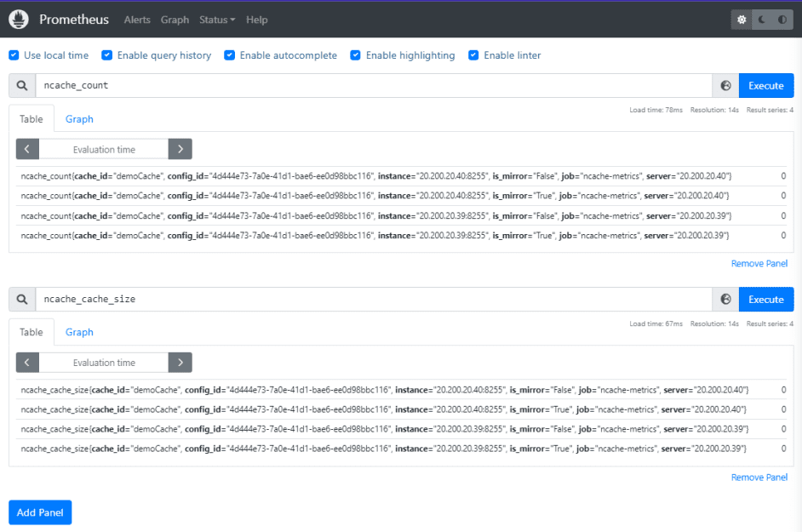Select ncache_cache_size row 20.200.20.39 is_mirror False
The image size is (802, 532).
point(402,429)
